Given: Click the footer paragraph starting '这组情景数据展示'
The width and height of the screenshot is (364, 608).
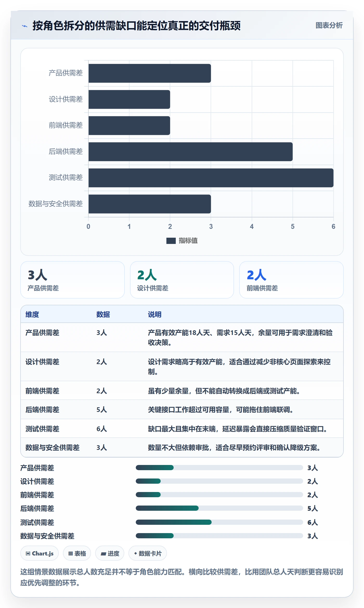Looking at the screenshot, I should (x=182, y=577).
